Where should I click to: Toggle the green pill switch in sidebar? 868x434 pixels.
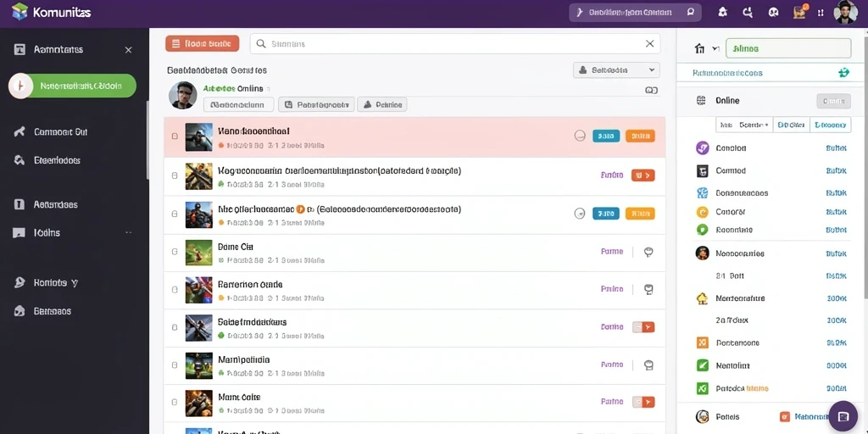pyautogui.click(x=73, y=86)
